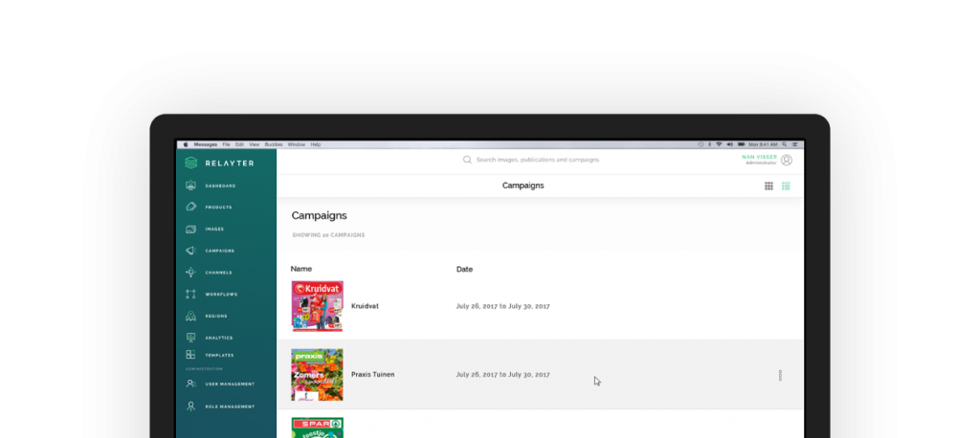Open the Products tag icon

[x=190, y=207]
